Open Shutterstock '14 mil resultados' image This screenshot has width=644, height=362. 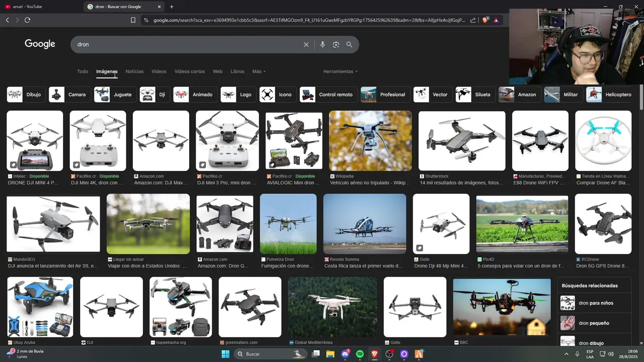462,141
